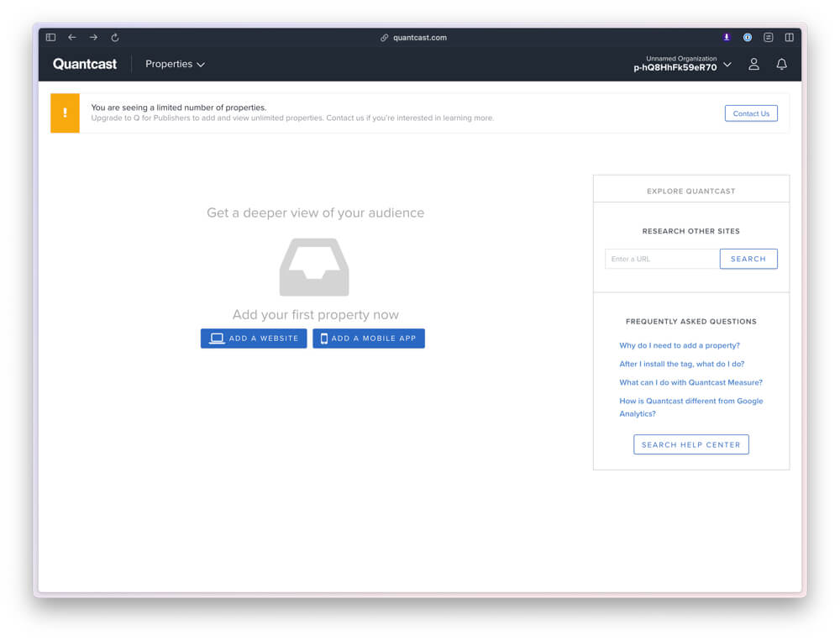
Task: Click Add a Mobile App button
Action: [x=369, y=339]
